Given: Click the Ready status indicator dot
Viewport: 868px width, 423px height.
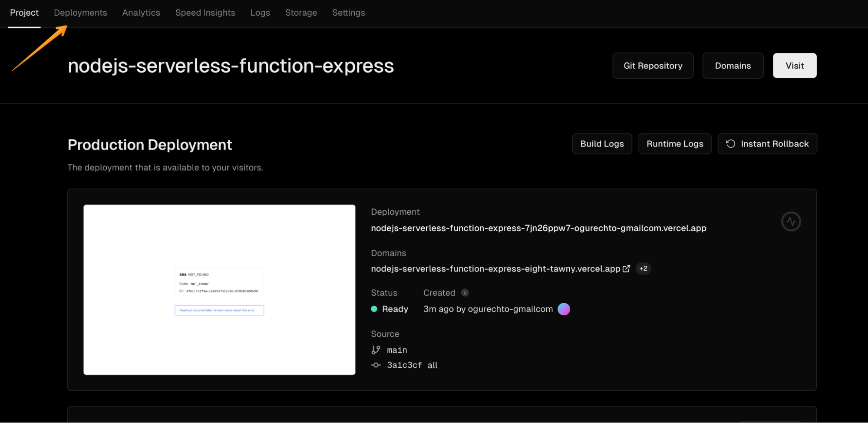Looking at the screenshot, I should click(374, 309).
